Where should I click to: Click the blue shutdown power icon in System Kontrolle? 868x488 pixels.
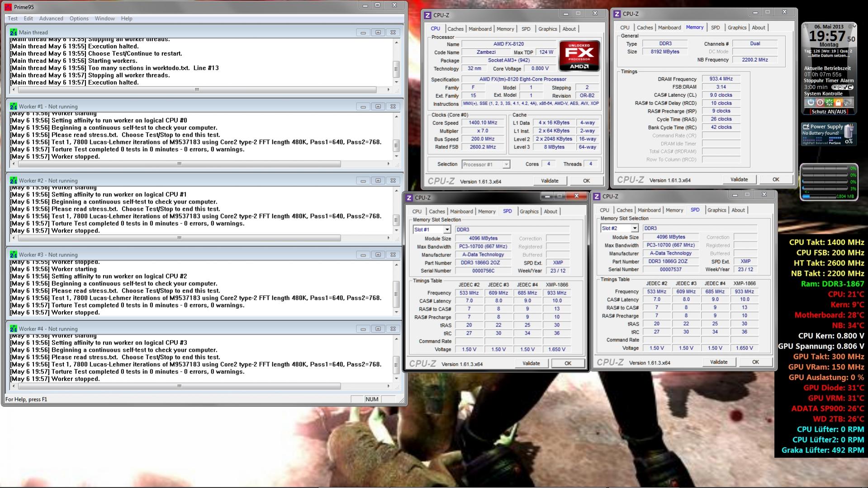811,103
